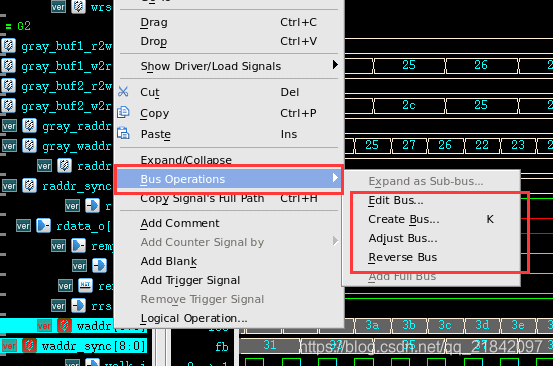Screen dimensions: 553x366
Task: Click Add Comment menu entry
Action: point(180,223)
